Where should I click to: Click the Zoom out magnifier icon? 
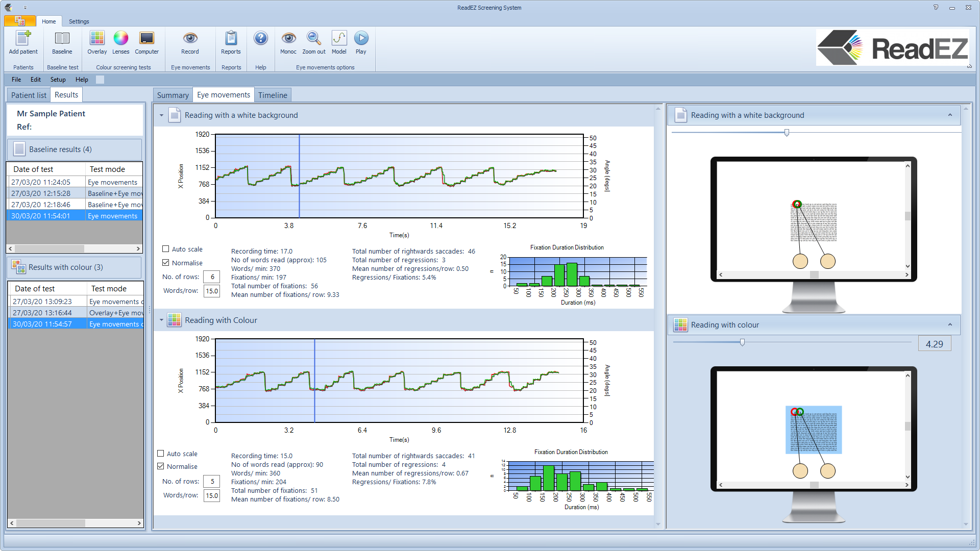pos(313,39)
